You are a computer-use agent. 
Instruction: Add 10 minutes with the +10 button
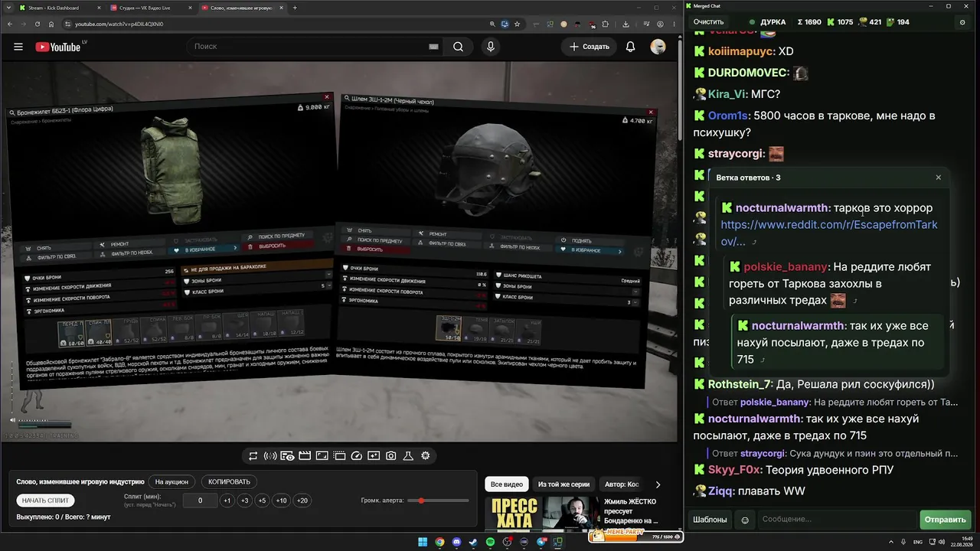(x=281, y=500)
